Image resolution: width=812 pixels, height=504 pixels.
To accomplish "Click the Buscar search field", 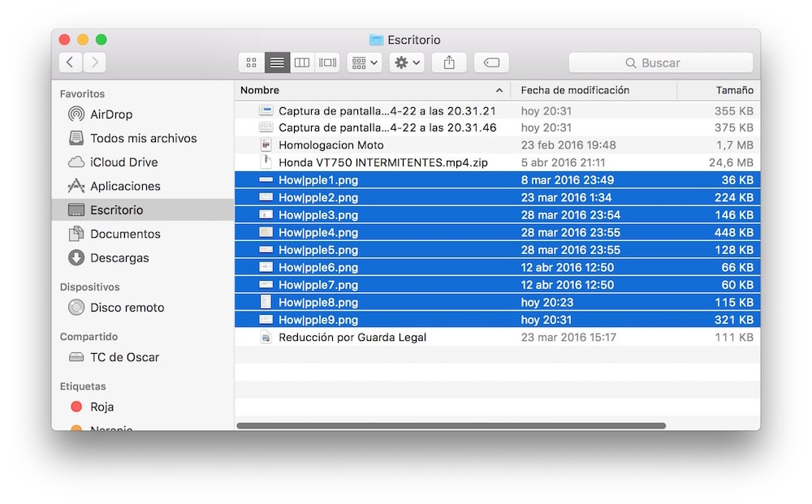I will [660, 62].
